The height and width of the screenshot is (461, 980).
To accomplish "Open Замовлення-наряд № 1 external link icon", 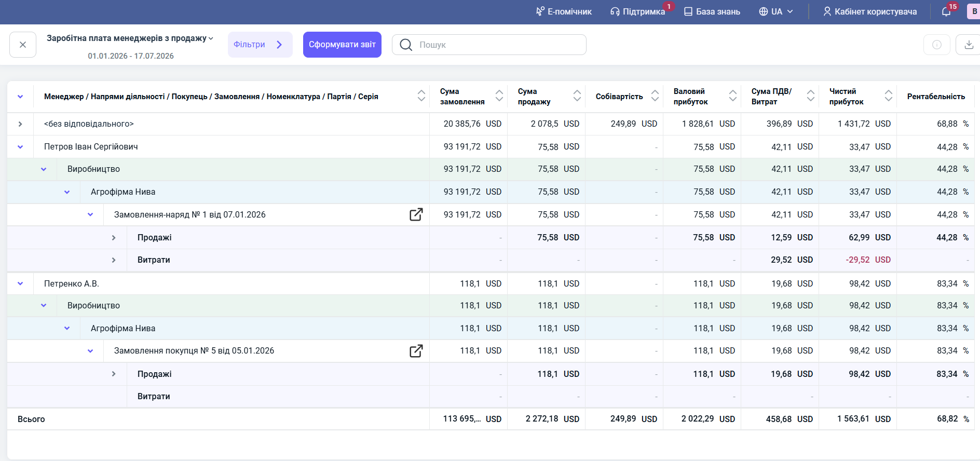I will [x=416, y=214].
